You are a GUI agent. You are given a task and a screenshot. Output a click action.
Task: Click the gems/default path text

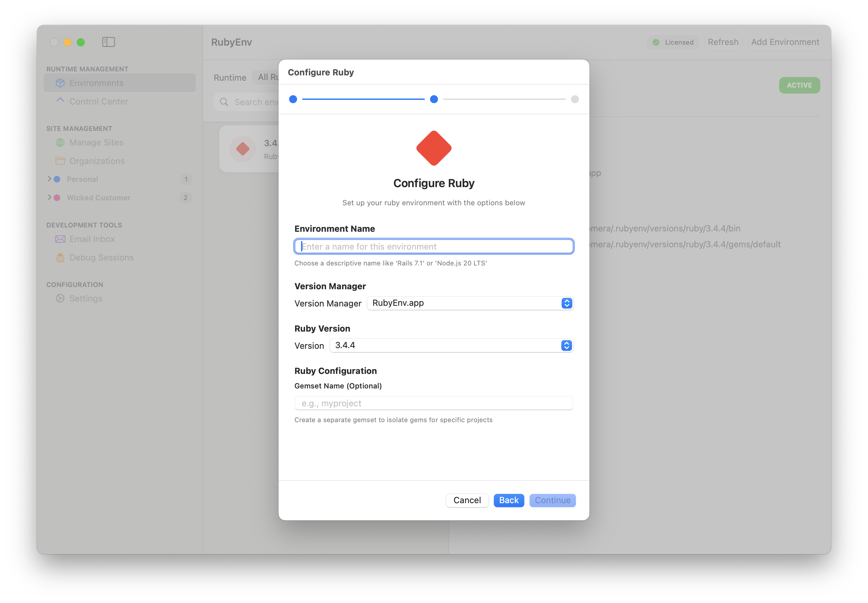click(685, 244)
